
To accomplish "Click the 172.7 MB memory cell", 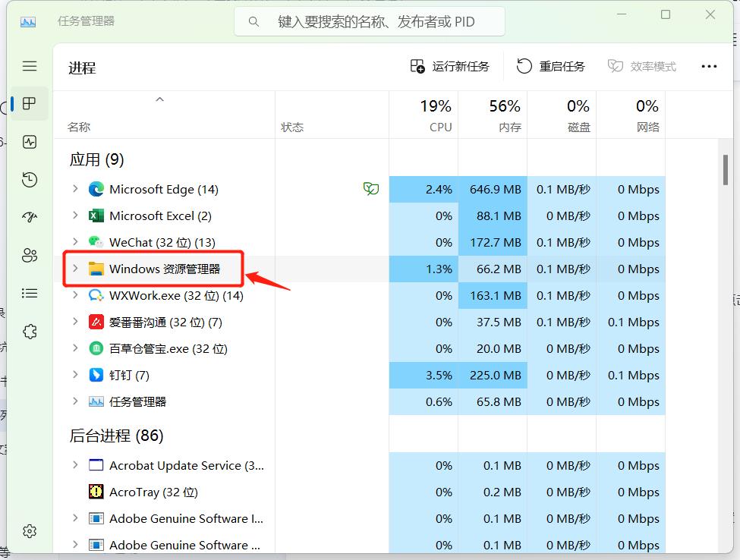I will coord(493,242).
